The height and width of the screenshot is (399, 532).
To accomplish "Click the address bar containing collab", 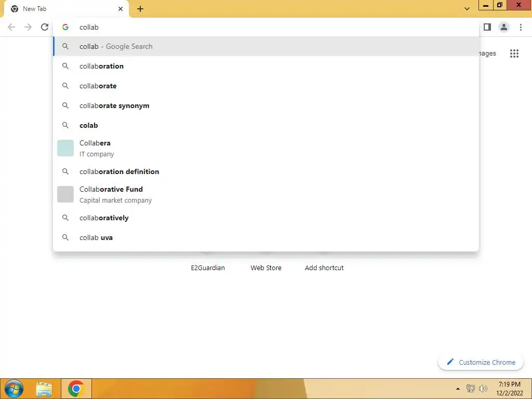I will pos(266,27).
